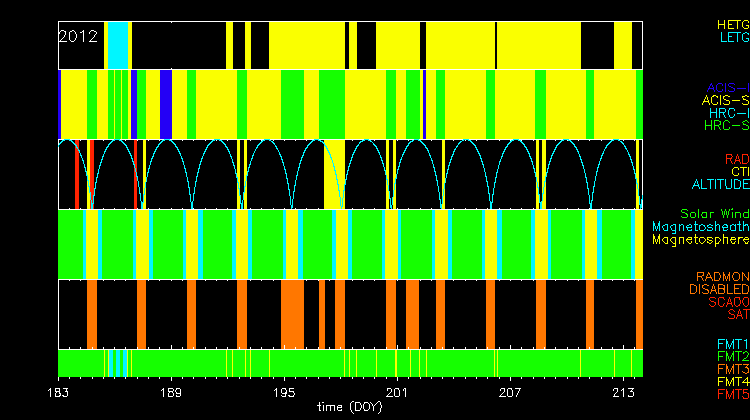
Task: Select the ALTITUDE legend label
Action: (x=720, y=185)
